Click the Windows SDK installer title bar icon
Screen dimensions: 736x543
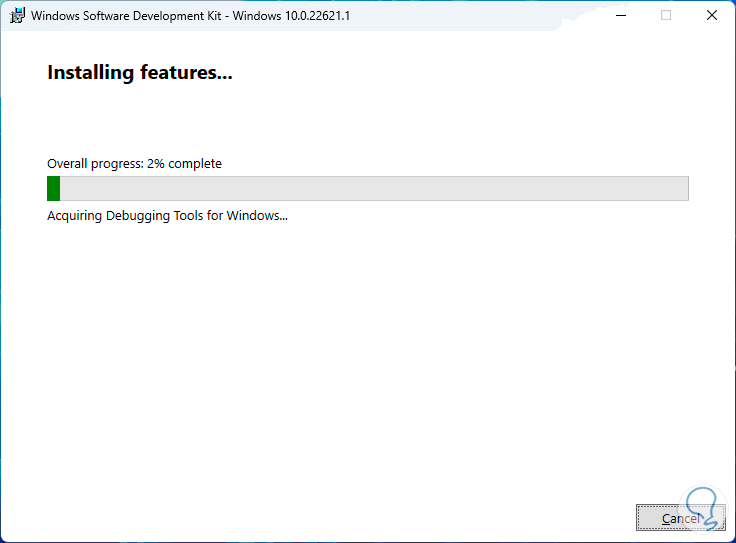click(x=17, y=15)
